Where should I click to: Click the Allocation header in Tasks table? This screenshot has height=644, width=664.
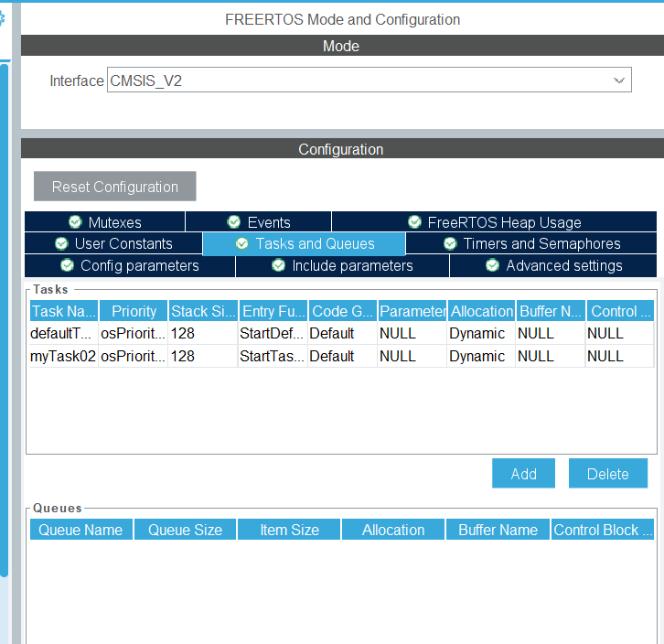click(x=482, y=311)
